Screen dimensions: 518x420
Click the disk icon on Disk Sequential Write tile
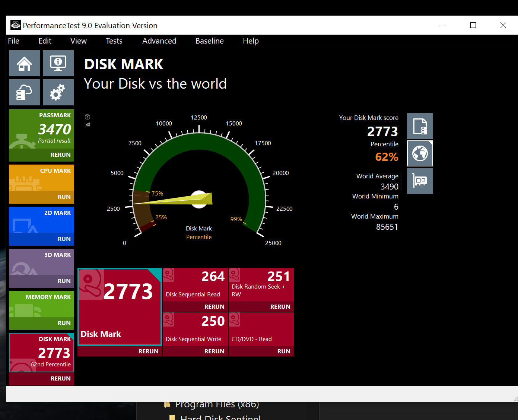tap(168, 319)
